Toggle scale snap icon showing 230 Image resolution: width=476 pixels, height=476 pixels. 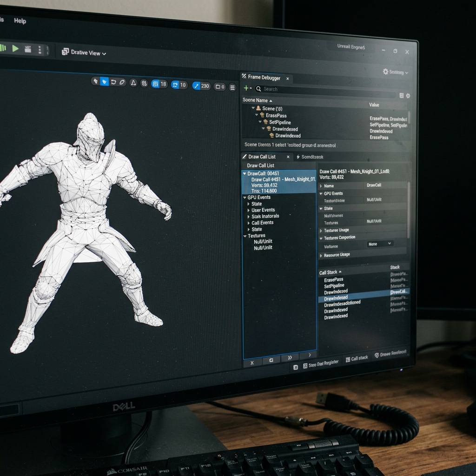[x=201, y=86]
